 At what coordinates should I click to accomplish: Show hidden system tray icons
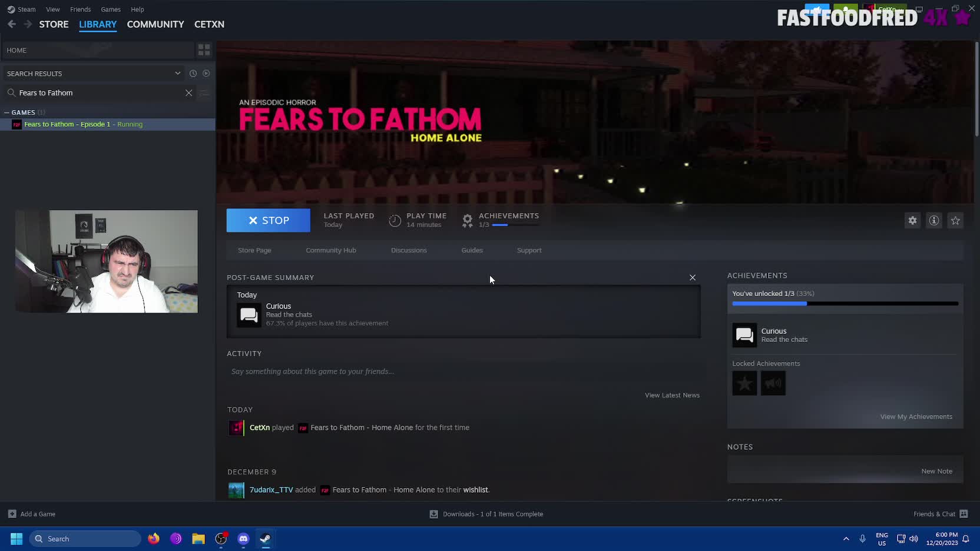click(846, 539)
